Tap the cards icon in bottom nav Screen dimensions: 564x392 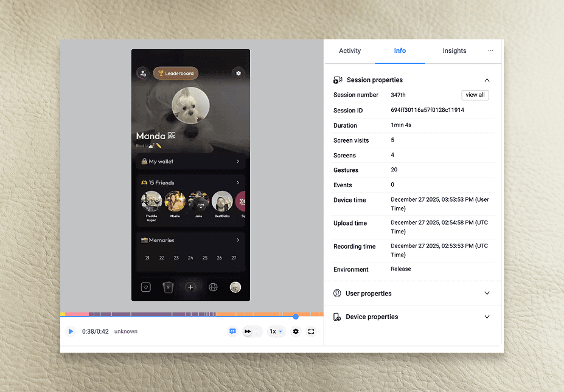[x=168, y=287]
